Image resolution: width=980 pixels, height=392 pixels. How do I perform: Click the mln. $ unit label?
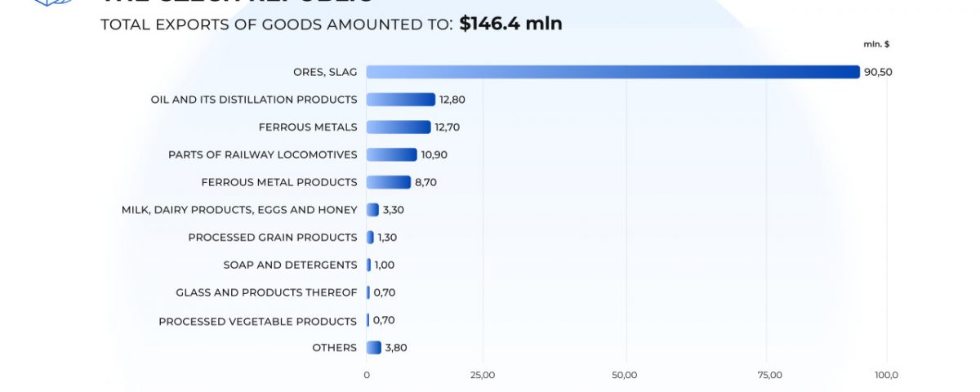(876, 44)
